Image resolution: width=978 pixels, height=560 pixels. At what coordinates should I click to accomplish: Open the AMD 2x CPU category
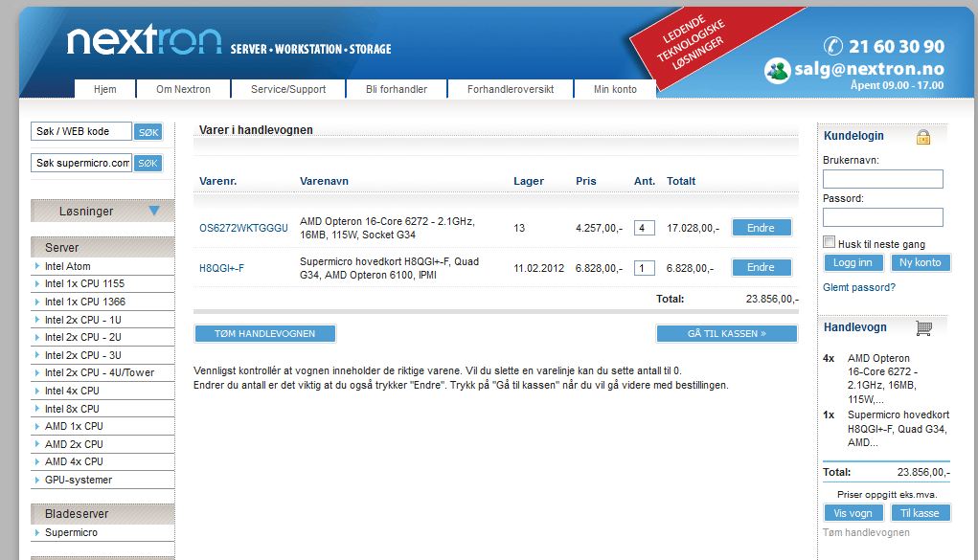coord(74,444)
